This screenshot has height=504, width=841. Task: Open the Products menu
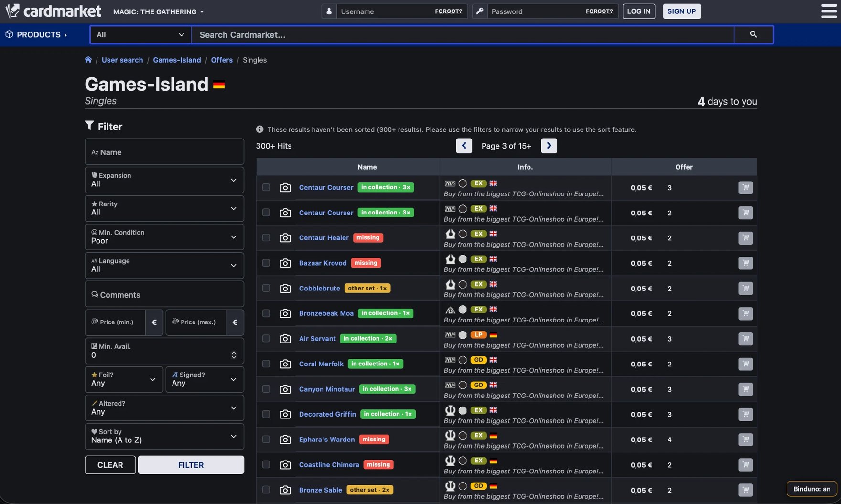(36, 34)
